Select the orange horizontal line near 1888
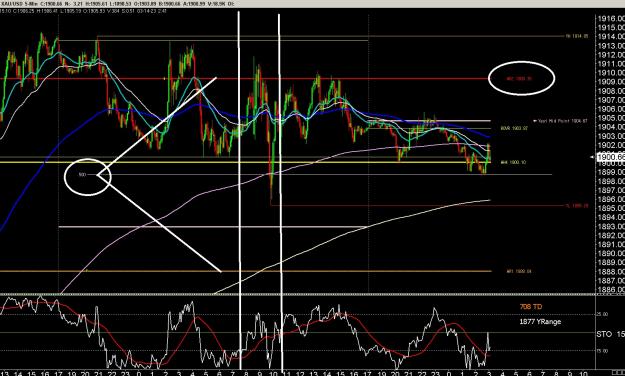625x376 pixels. [246, 271]
